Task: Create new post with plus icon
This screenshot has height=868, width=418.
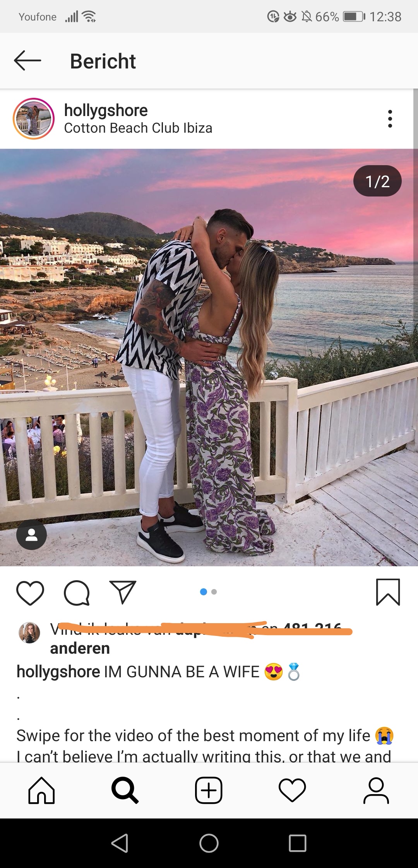Action: (209, 790)
